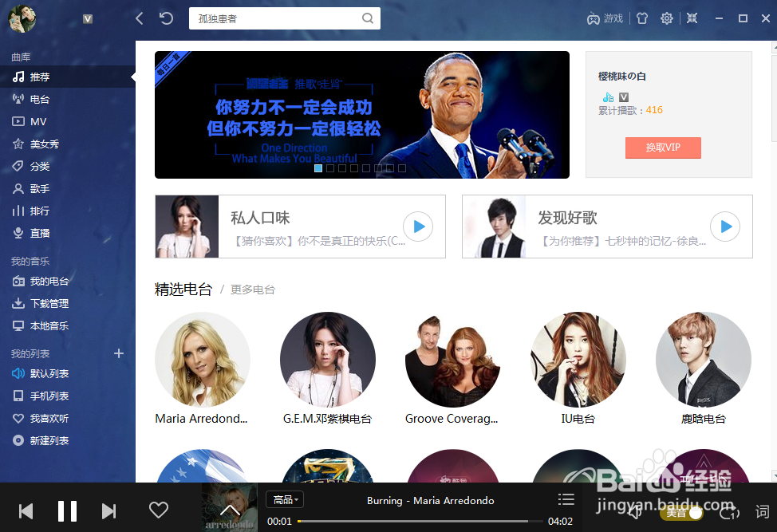Open the 更多电台 more stations link
The height and width of the screenshot is (532, 777).
253,290
